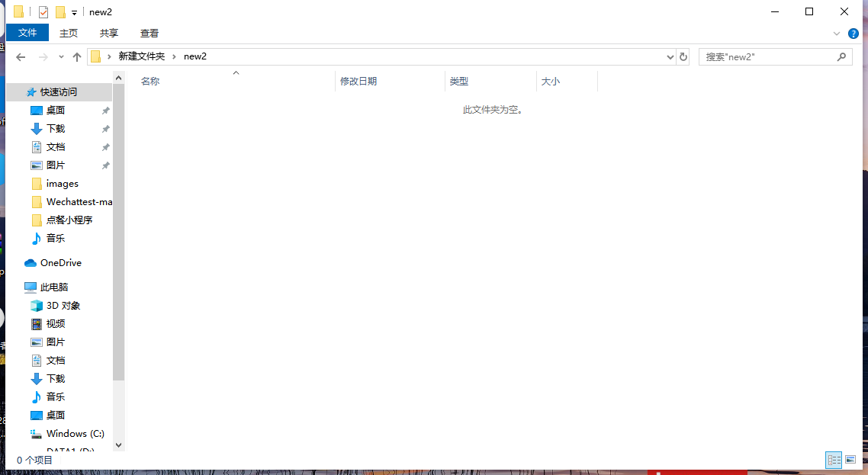
Task: Unpin the 下载 folder from quick access
Action: coord(106,128)
